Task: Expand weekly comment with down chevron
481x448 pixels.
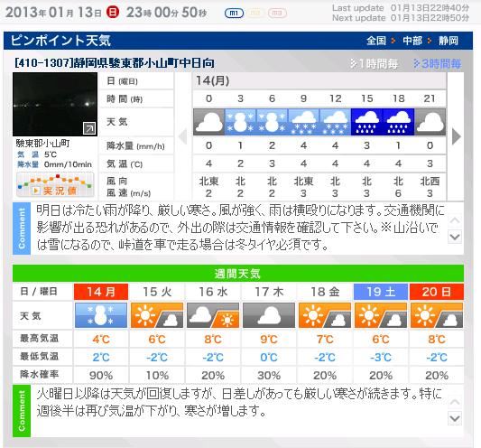Action: tap(455, 418)
